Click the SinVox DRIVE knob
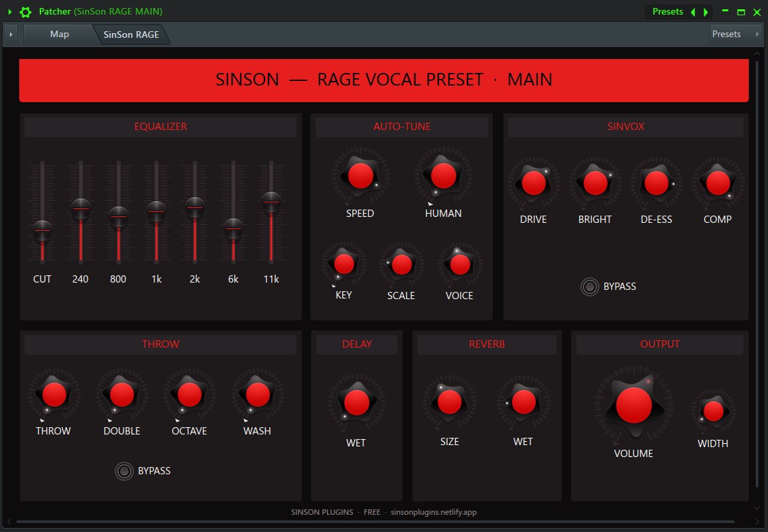The height and width of the screenshot is (532, 768). 533,183
